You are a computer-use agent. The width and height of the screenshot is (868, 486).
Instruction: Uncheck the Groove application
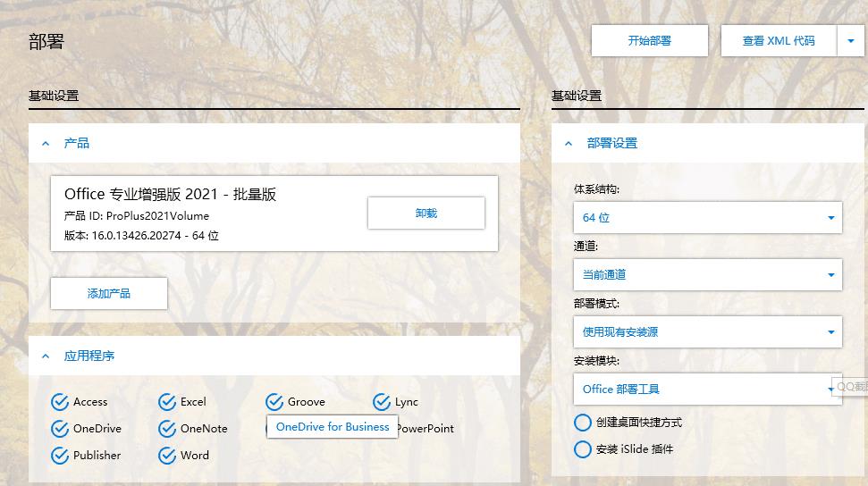click(x=274, y=402)
